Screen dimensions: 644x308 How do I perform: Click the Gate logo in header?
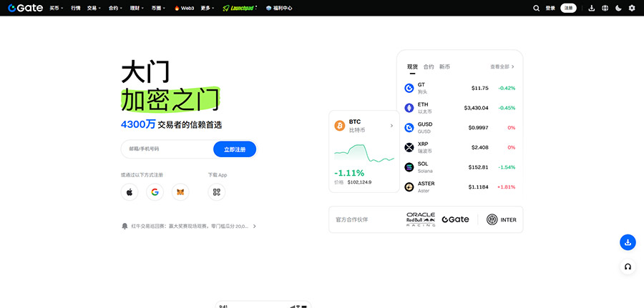[x=26, y=8]
